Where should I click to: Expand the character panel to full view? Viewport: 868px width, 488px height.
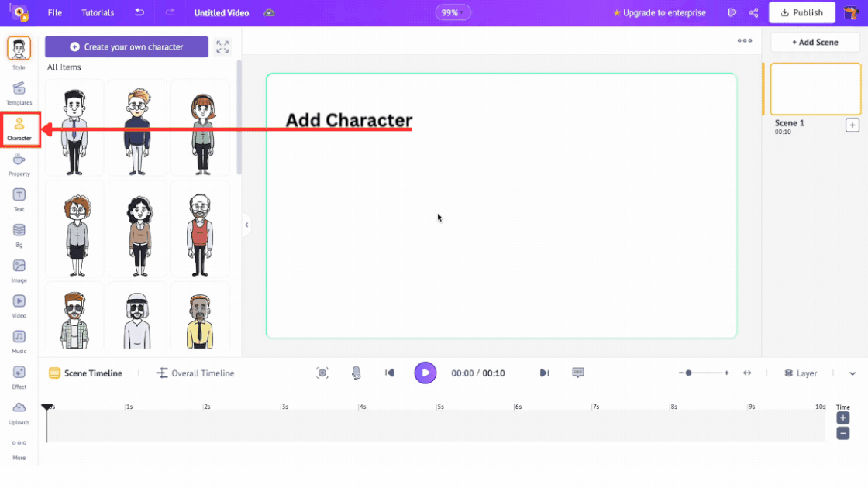pos(222,46)
